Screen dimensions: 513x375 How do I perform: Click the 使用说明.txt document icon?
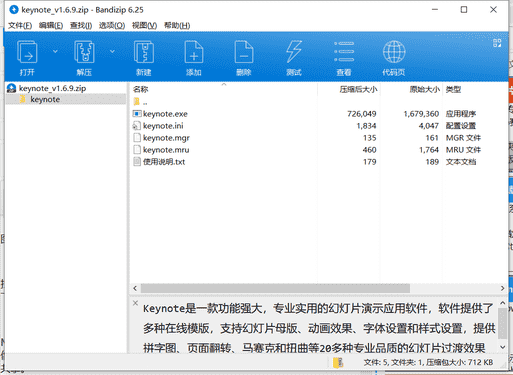click(137, 162)
